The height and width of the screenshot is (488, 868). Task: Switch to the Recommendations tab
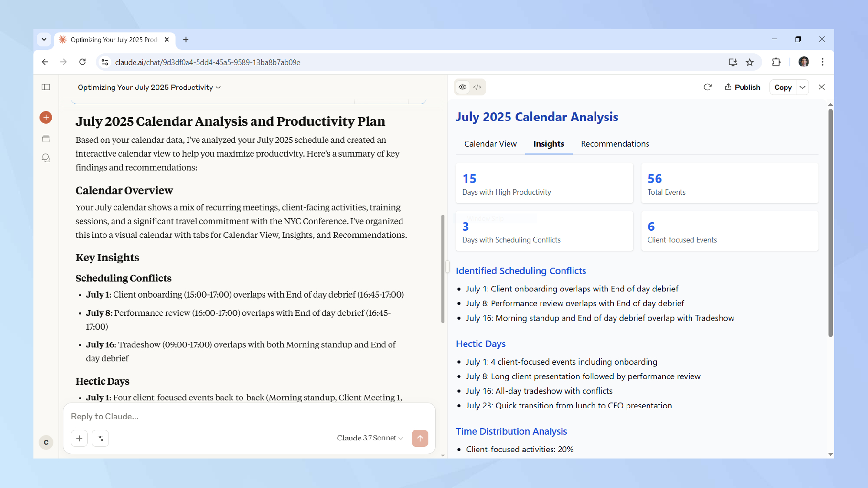pyautogui.click(x=615, y=144)
